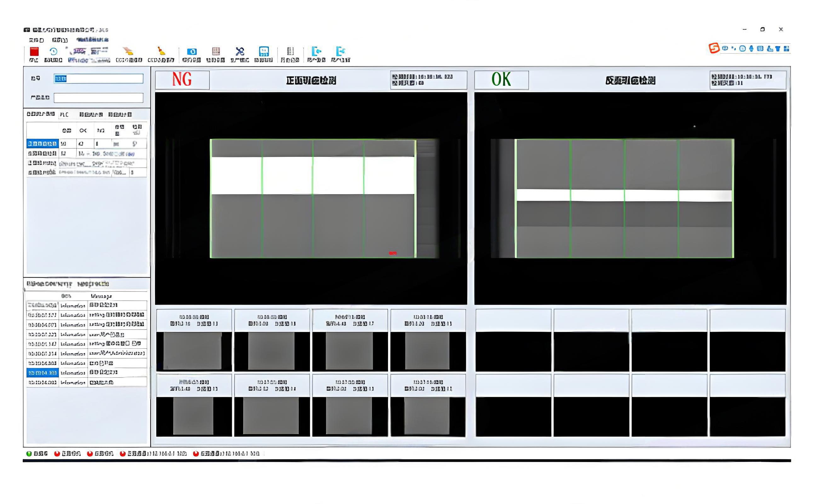Screen dimensions: 819x504
Task: Click the flat sweeping brush toolbar icon
Action: pos(128,51)
